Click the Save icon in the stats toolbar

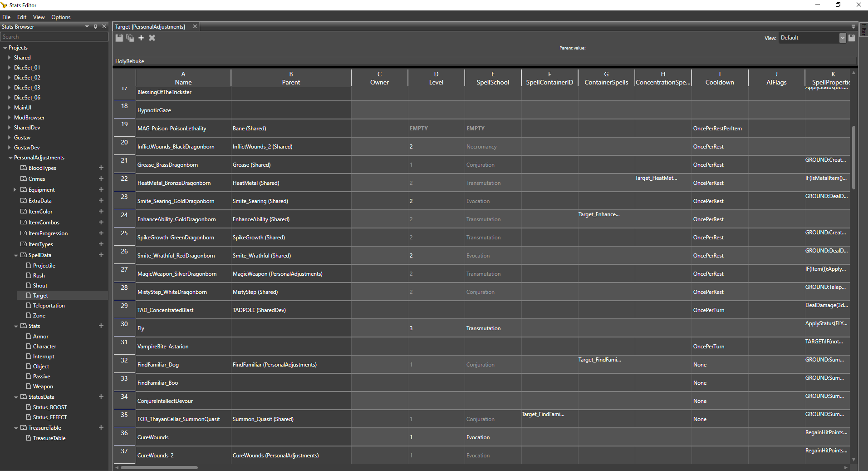point(119,38)
